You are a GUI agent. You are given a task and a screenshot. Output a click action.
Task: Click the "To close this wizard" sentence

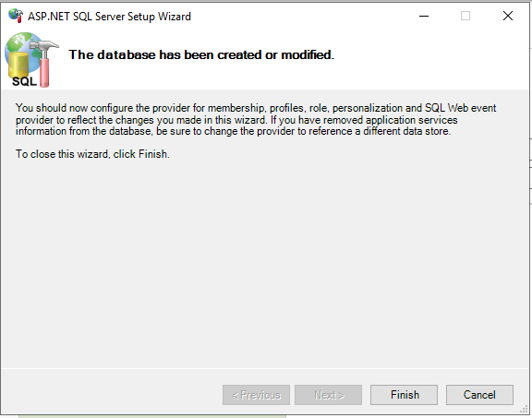92,154
